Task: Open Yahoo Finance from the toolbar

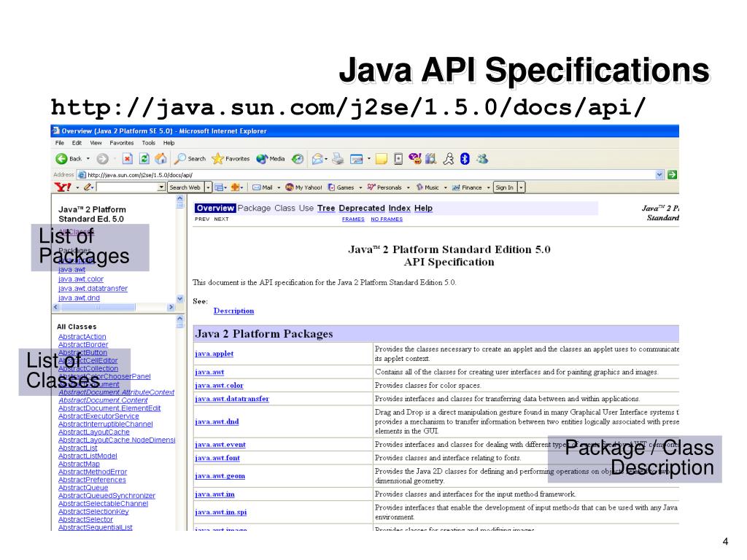Action: click(x=467, y=187)
